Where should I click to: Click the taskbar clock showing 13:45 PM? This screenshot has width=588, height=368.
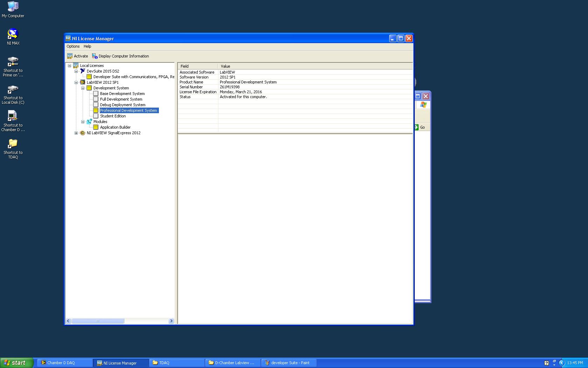(x=575, y=363)
